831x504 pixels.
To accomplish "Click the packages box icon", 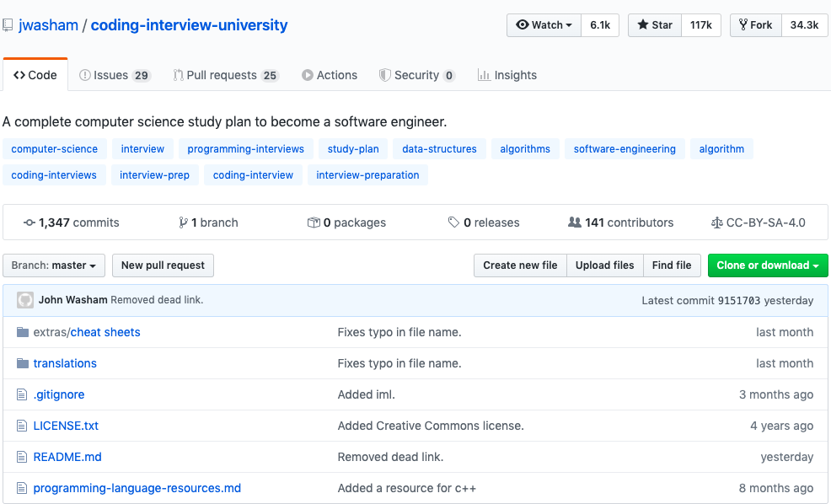I will coord(314,223).
